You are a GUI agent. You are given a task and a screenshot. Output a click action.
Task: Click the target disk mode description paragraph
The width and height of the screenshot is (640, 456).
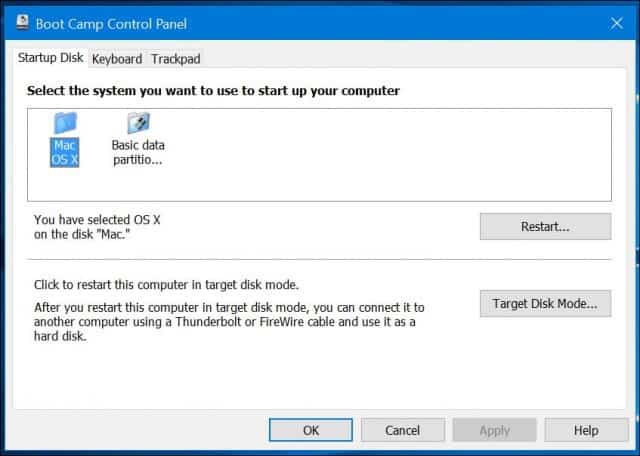coord(229,322)
